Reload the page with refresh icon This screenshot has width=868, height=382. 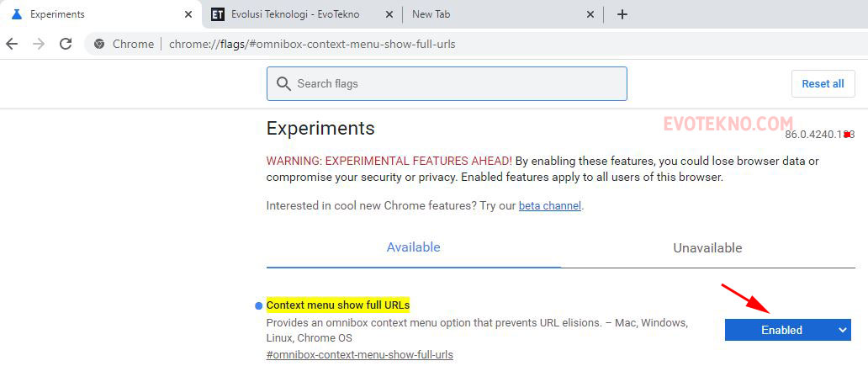66,44
